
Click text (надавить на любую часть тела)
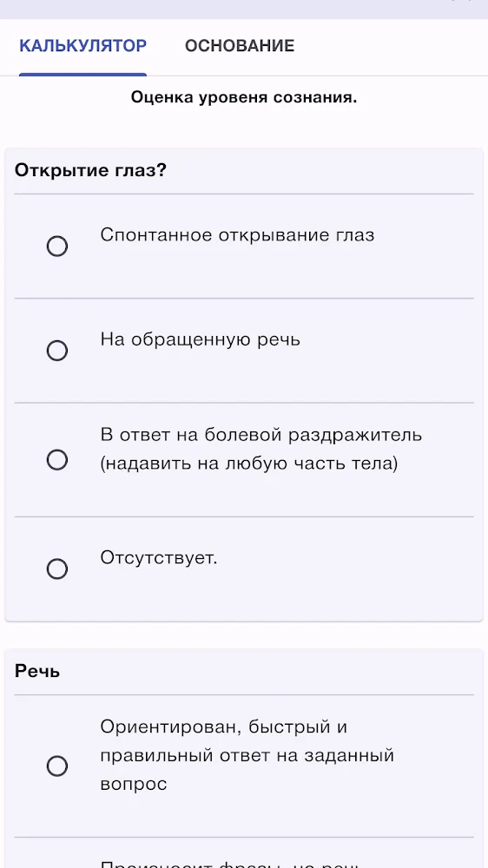coord(249,464)
